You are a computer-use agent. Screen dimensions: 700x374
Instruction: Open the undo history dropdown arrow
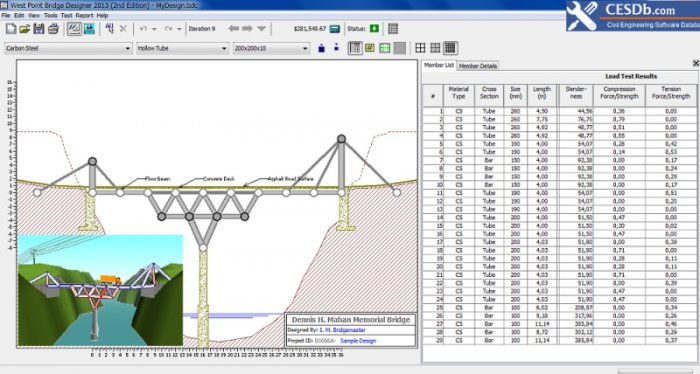(154, 29)
